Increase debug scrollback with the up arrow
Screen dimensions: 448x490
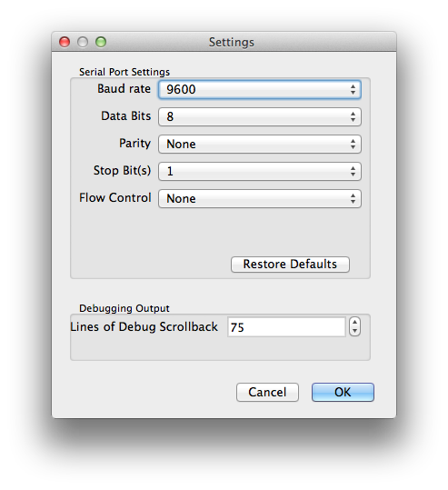354,322
